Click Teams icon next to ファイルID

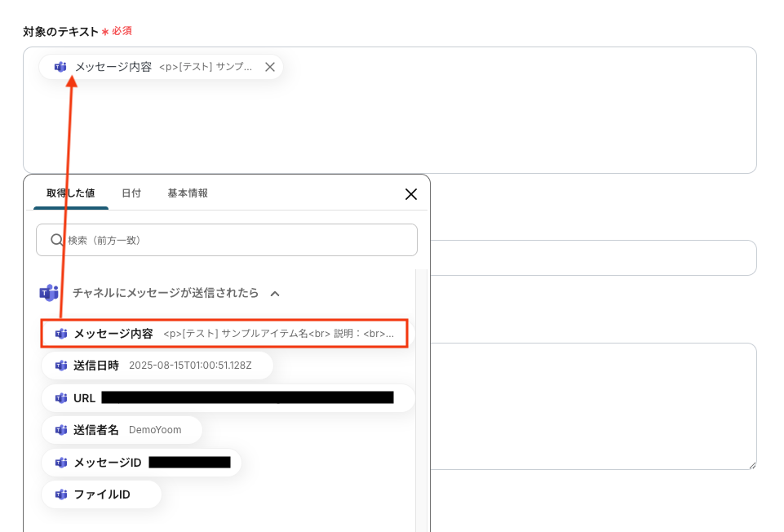(61, 494)
